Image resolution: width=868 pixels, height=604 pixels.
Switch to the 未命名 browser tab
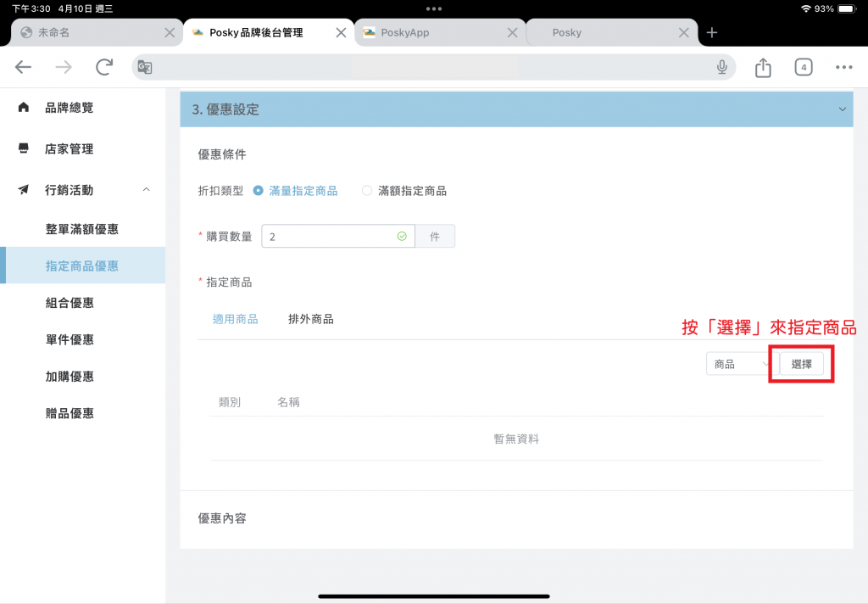coord(97,33)
